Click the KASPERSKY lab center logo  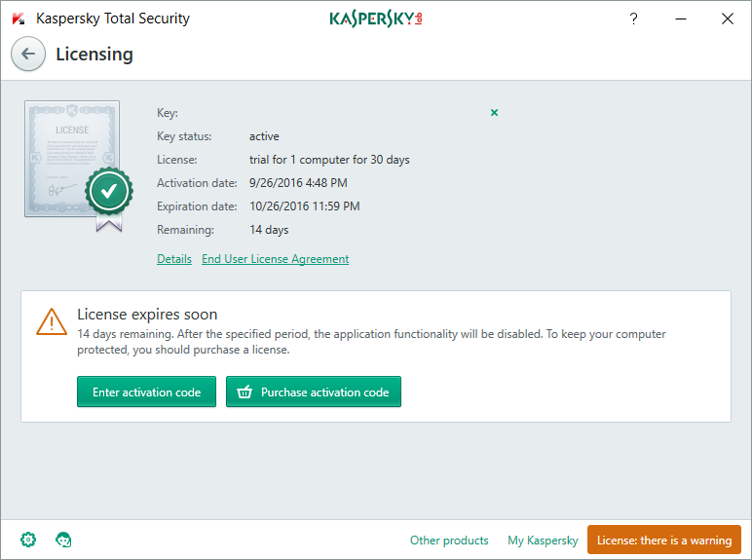[x=376, y=19]
